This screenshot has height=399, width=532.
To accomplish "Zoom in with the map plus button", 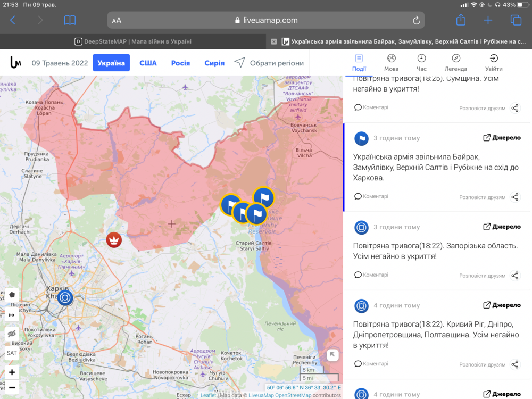I will [x=12, y=372].
